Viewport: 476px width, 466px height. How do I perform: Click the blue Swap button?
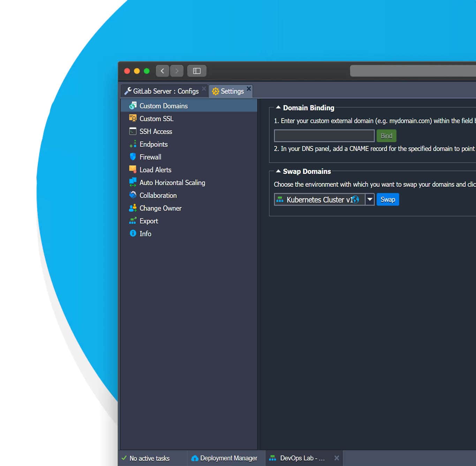[x=388, y=200]
